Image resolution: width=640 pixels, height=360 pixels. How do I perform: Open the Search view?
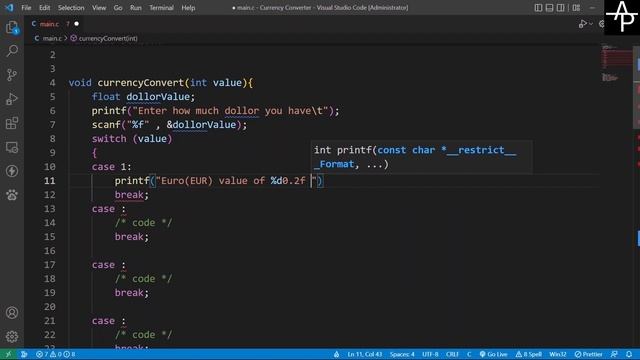12,51
